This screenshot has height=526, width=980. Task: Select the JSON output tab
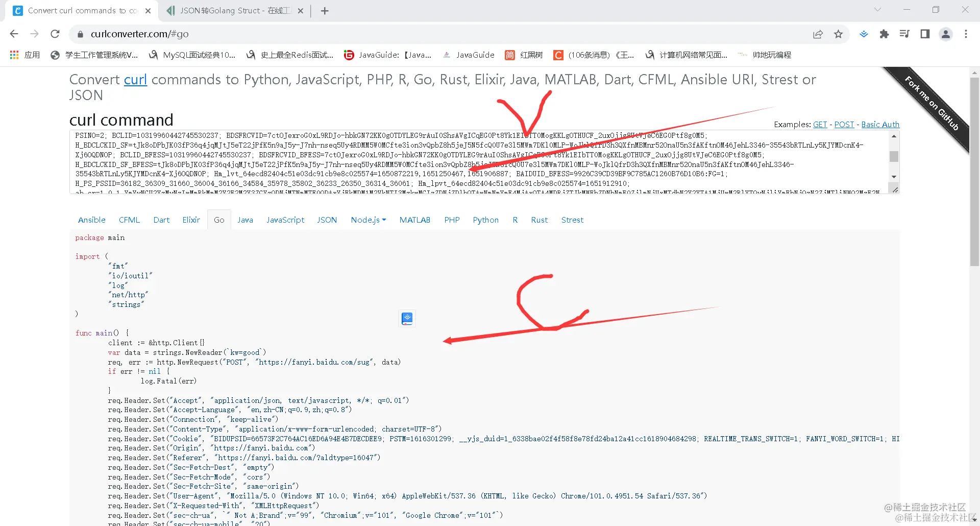(327, 220)
